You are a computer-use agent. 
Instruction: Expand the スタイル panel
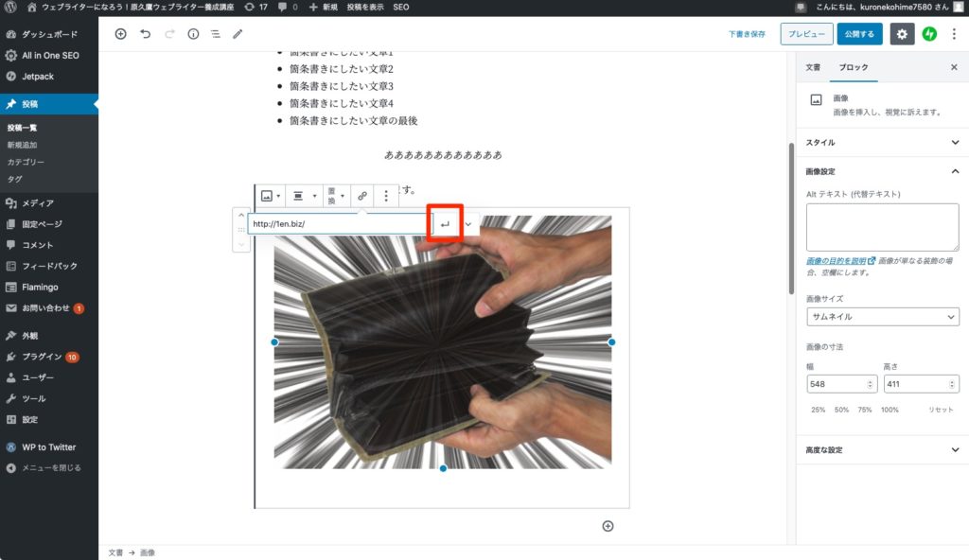882,142
